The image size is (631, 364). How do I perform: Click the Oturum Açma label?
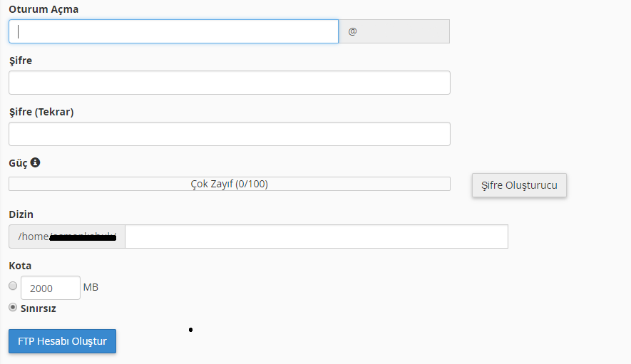[43, 9]
